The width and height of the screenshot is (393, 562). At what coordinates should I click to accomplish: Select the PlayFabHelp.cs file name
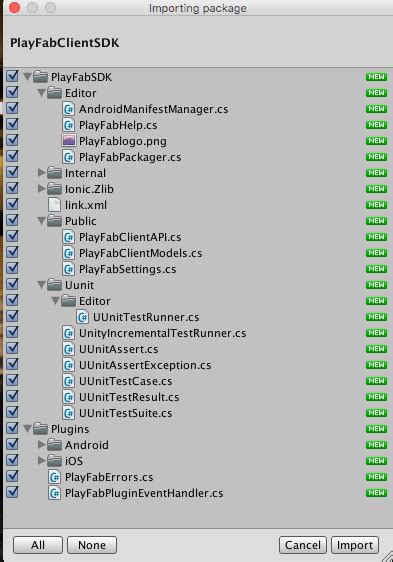118,125
